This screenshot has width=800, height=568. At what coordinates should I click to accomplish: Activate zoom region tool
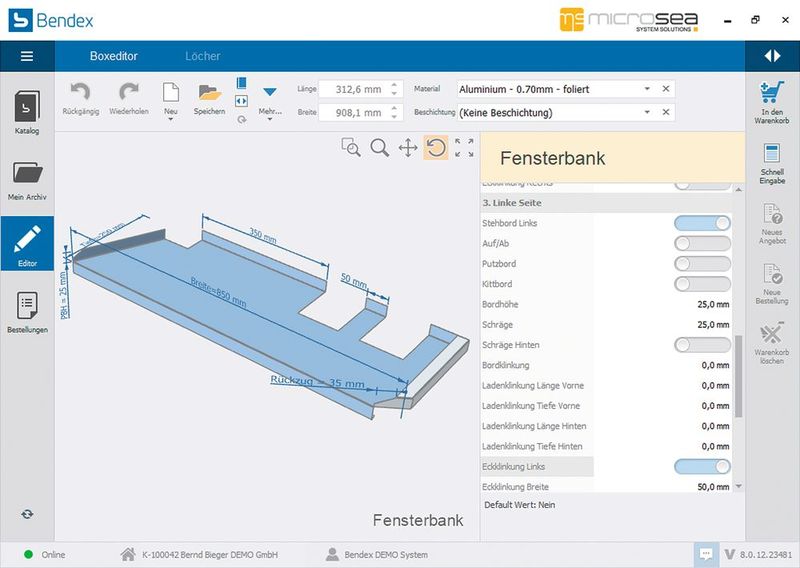351,147
